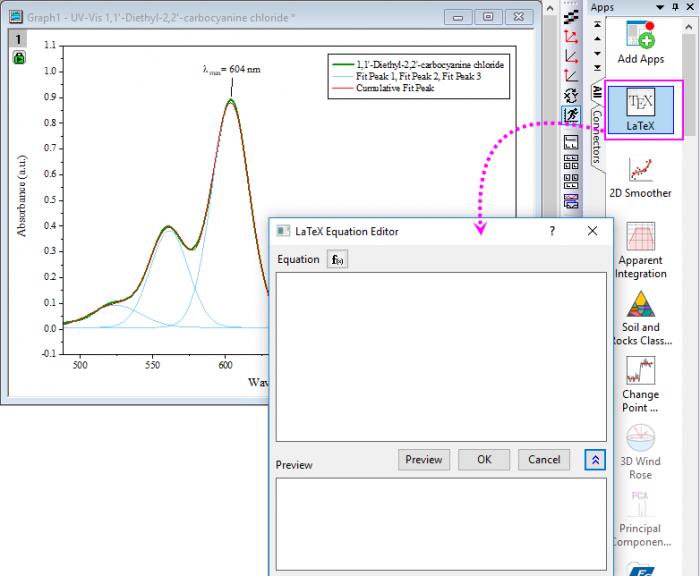Launch the LaTeX app icon
This screenshot has width=700, height=576.
(x=640, y=104)
